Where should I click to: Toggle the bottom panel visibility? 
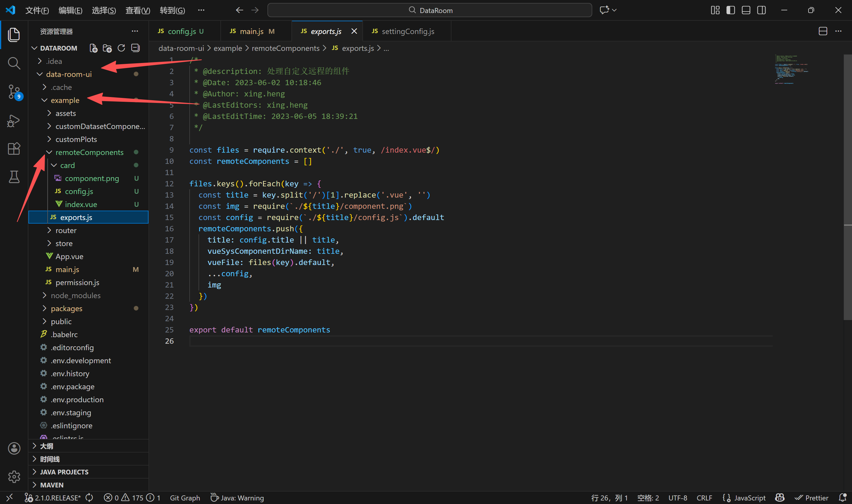(x=746, y=10)
